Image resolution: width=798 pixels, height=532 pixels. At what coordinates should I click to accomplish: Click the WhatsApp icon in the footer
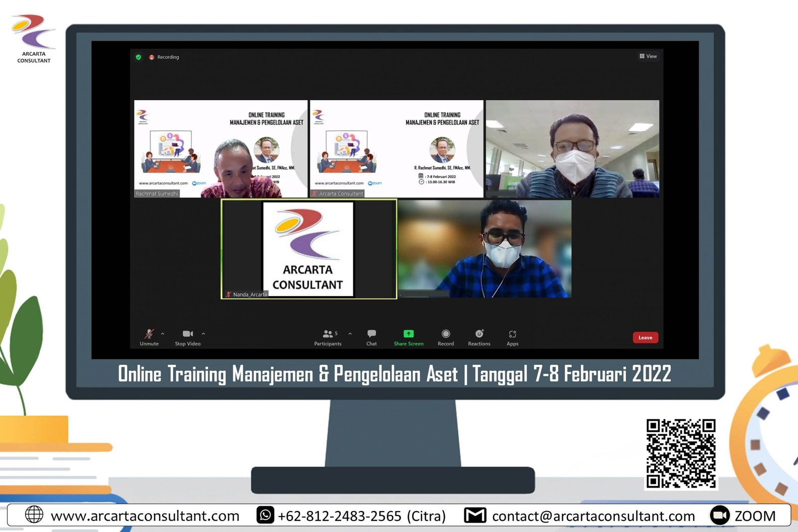[265, 515]
